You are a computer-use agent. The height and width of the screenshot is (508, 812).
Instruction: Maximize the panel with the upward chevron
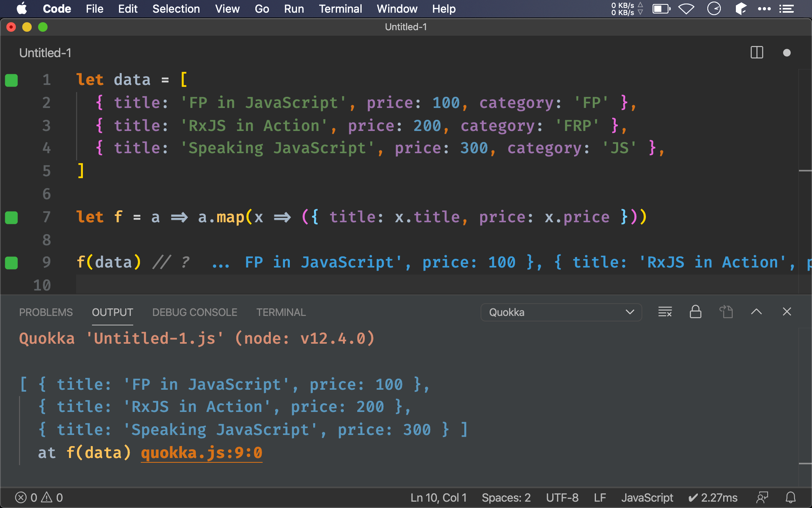tap(756, 312)
